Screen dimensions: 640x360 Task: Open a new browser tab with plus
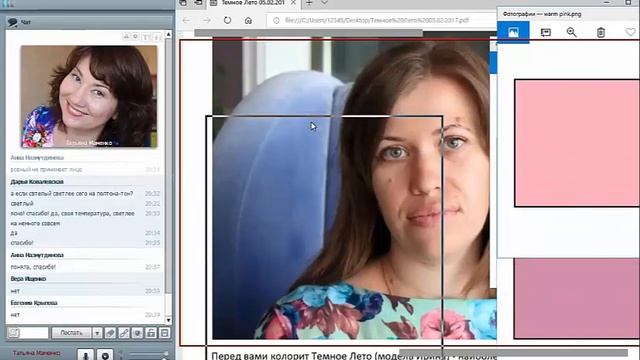(x=309, y=3)
